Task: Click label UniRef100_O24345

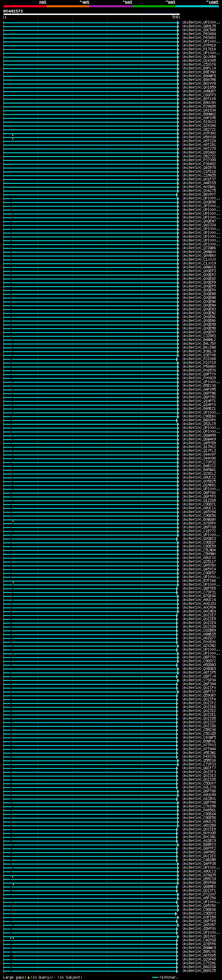Action: 199,60
